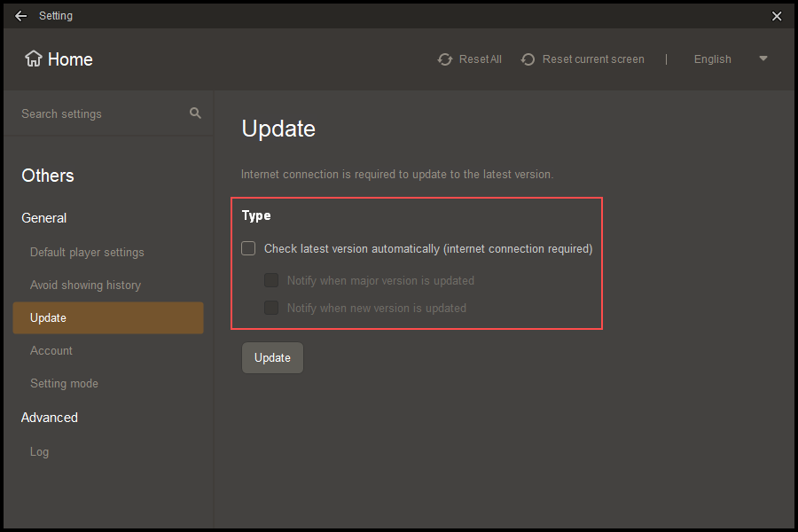Click the Reset All circular arrows icon
This screenshot has height=532, width=798.
pyautogui.click(x=445, y=59)
